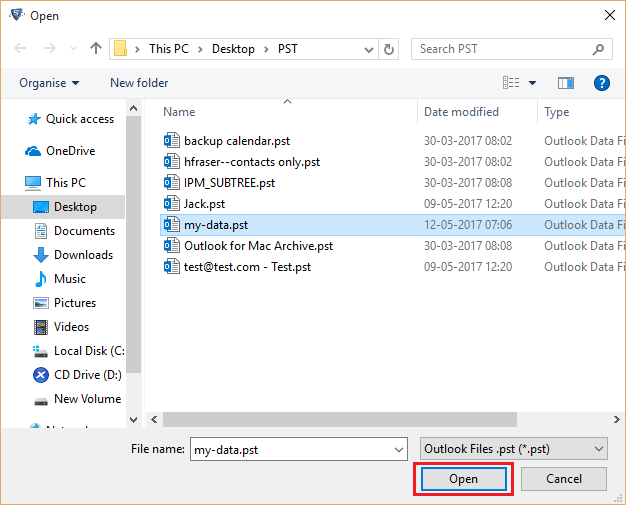Screen dimensions: 629x508
Task: Select This PC in the address path
Action: (169, 49)
